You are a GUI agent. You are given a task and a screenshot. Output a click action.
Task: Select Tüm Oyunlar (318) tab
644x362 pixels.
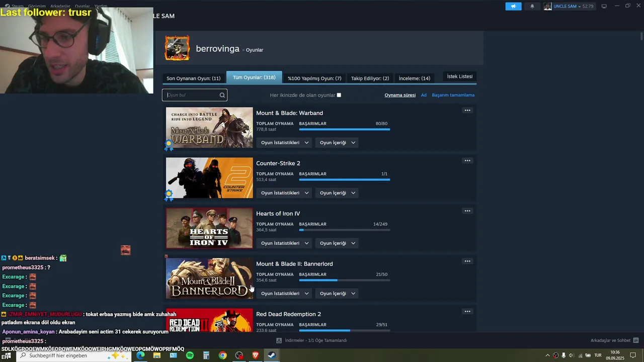[254, 77]
